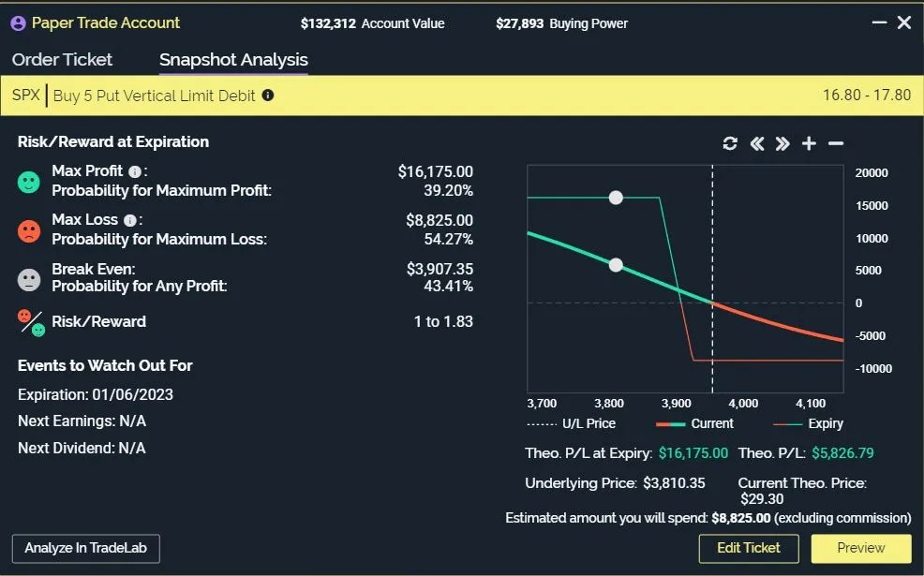The image size is (924, 576).
Task: Zoom in on chart using plus icon
Action: pyautogui.click(x=809, y=143)
